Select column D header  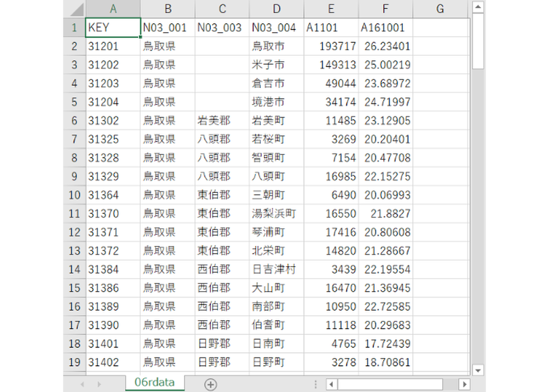(x=277, y=9)
